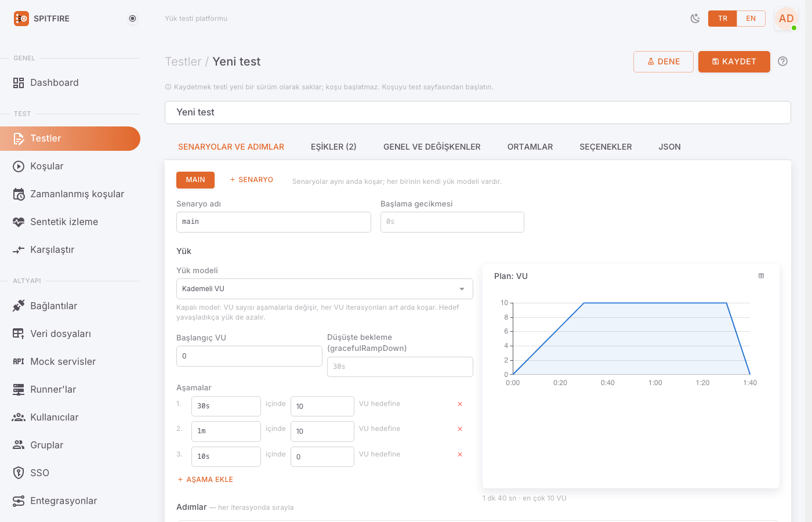Toggle the sidebar pin radio icon
812x522 pixels.
tap(133, 19)
